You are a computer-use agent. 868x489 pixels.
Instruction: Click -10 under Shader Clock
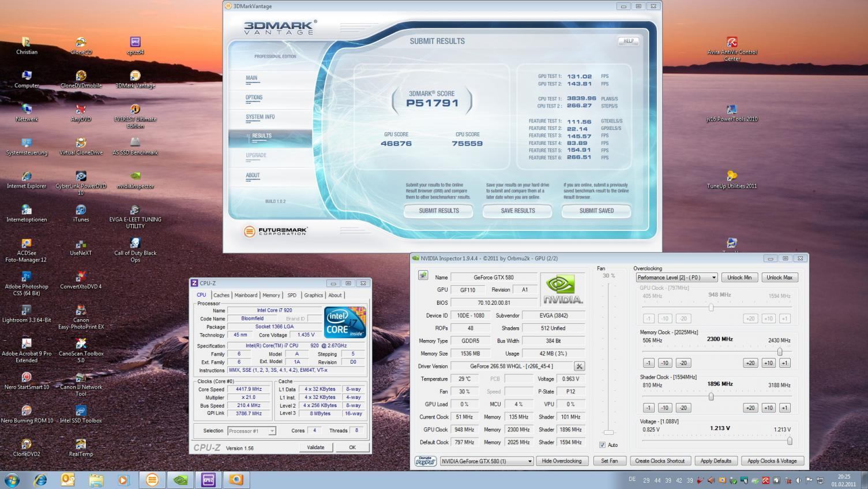664,408
